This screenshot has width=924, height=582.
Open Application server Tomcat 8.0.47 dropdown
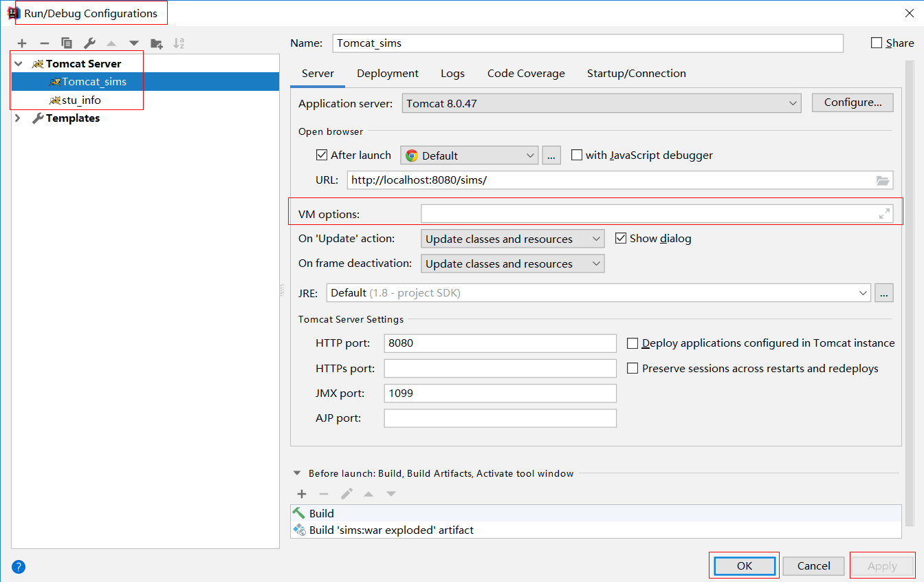(x=602, y=103)
